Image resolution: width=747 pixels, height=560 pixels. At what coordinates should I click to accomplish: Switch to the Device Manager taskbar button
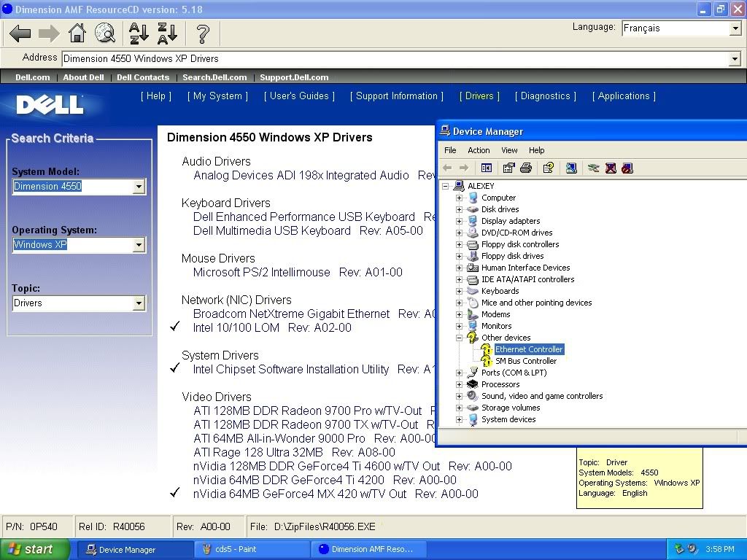pyautogui.click(x=134, y=550)
